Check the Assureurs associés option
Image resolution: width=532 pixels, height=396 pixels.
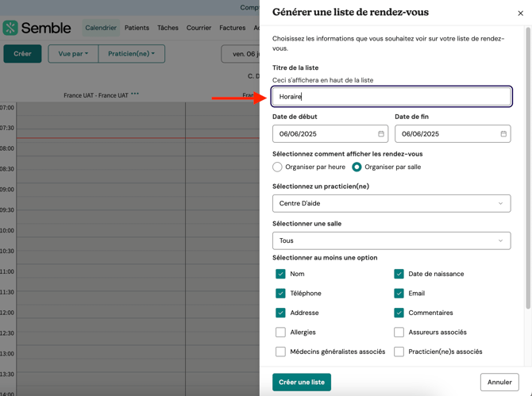399,333
